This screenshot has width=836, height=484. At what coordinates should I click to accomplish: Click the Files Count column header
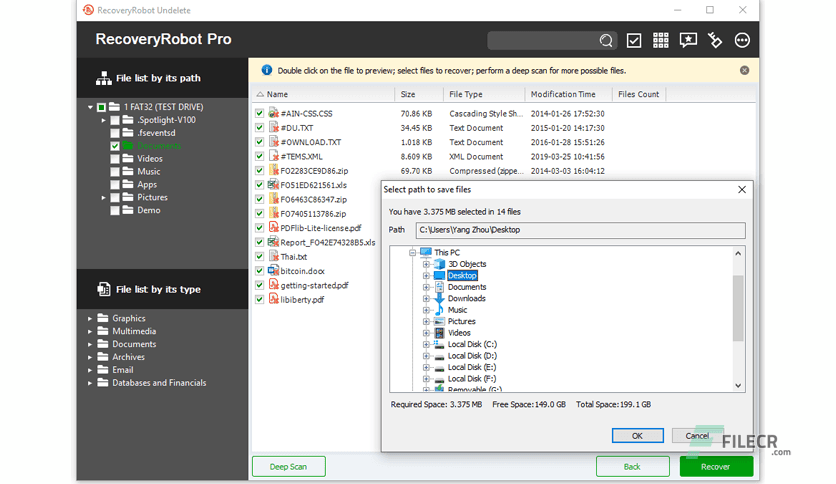pyautogui.click(x=639, y=94)
